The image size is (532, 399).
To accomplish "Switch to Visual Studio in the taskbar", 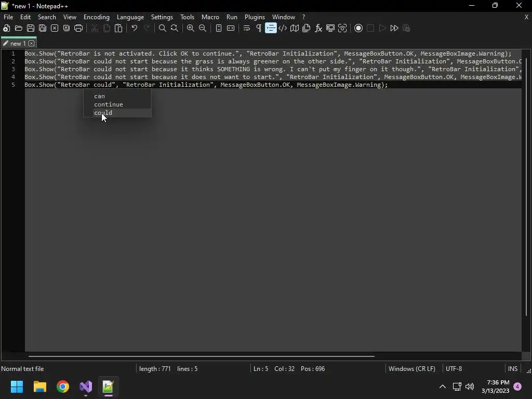I will pos(86,387).
